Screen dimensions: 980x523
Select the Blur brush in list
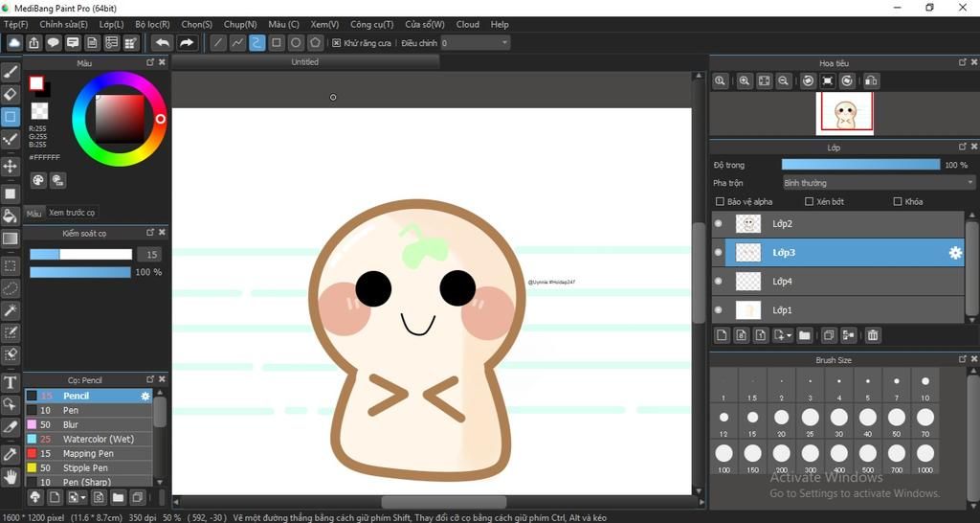(88, 424)
